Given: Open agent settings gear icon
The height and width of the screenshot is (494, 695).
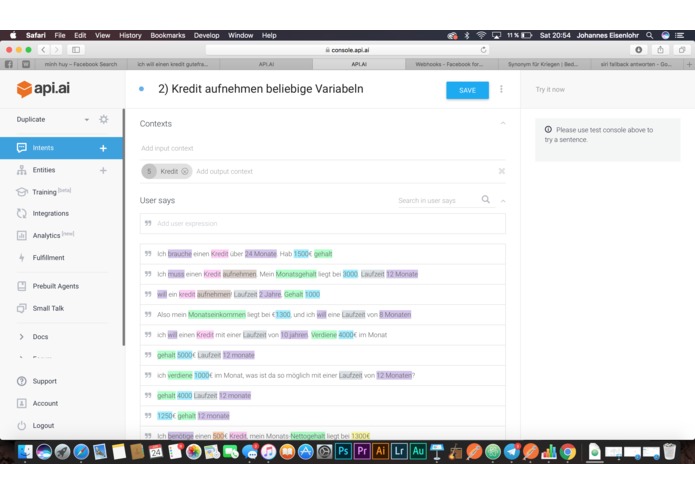Looking at the screenshot, I should (x=104, y=119).
